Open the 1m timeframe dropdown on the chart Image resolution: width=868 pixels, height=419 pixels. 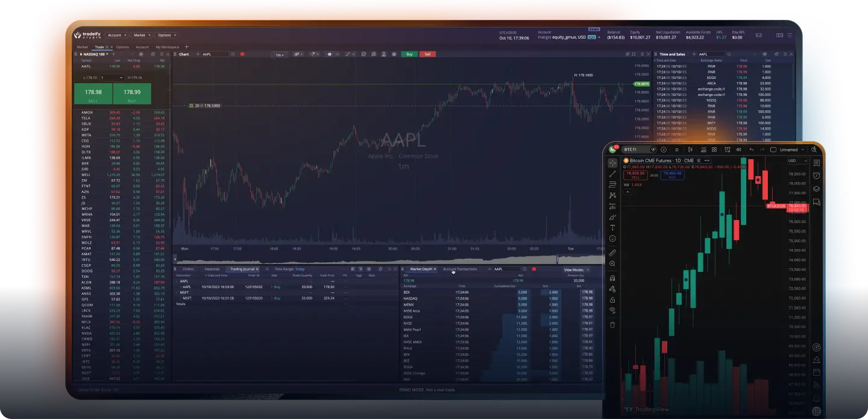tap(280, 55)
